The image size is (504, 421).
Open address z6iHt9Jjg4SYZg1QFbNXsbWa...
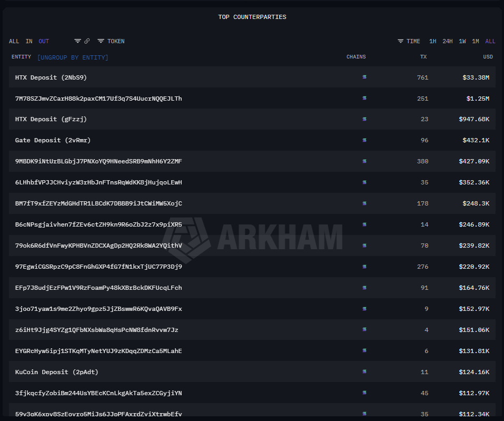(96, 330)
